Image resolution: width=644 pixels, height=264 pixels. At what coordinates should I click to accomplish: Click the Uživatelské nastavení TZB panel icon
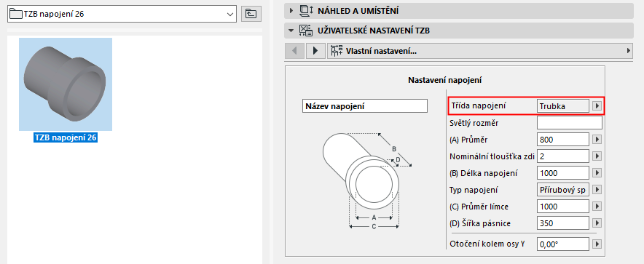tap(305, 31)
